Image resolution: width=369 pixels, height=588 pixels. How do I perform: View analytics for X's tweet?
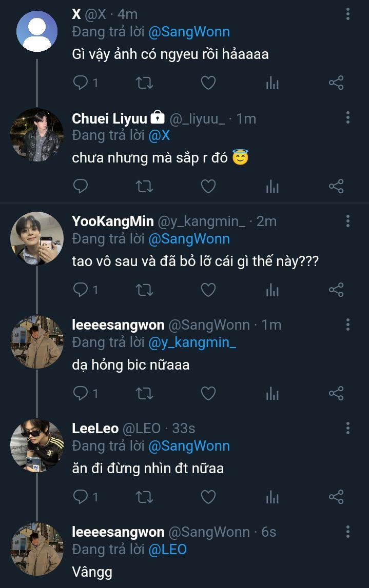click(272, 83)
